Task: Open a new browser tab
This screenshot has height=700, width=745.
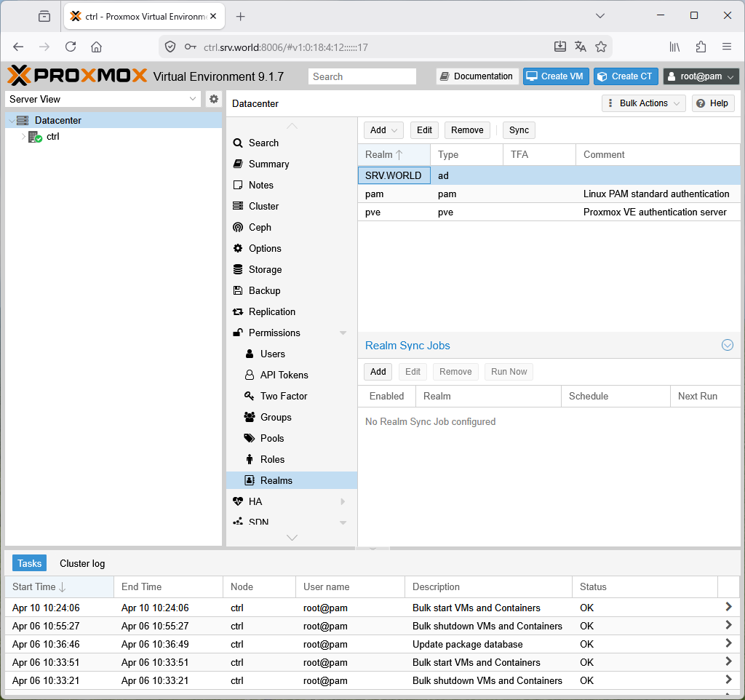Action: 240,17
